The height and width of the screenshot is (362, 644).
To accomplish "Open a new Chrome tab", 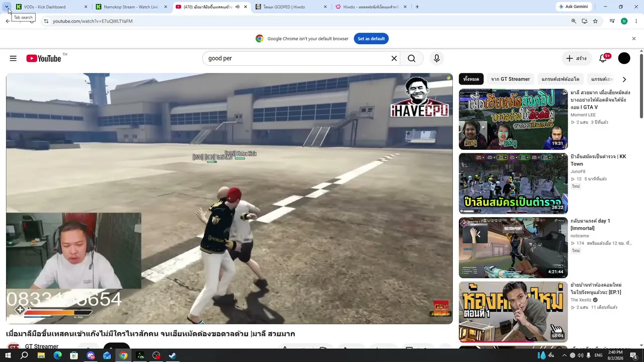I will (x=417, y=7).
